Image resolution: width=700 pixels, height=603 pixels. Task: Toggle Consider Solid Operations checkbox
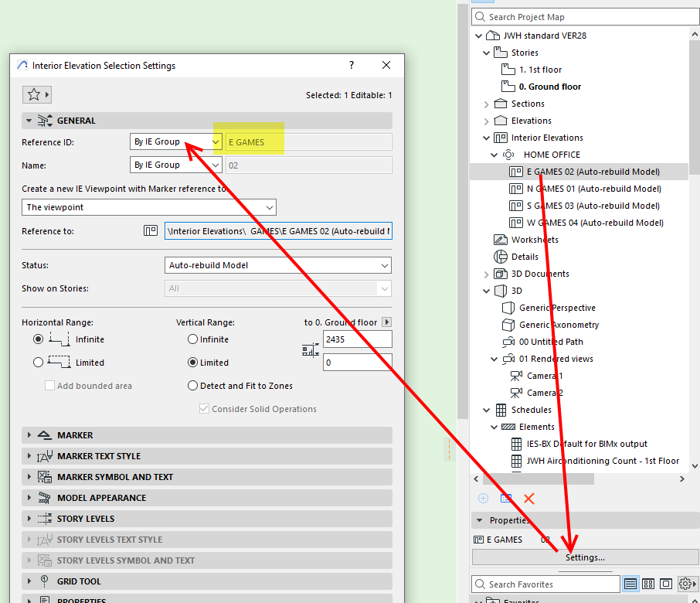pos(204,409)
